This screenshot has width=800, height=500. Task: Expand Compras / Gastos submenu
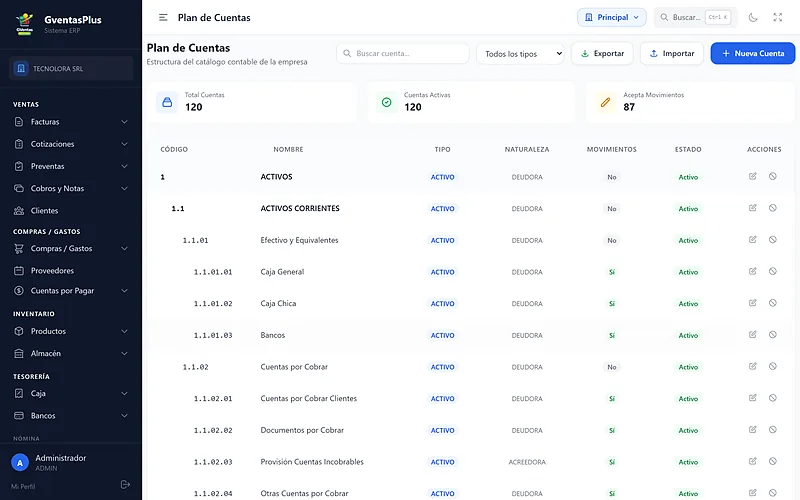(71, 248)
